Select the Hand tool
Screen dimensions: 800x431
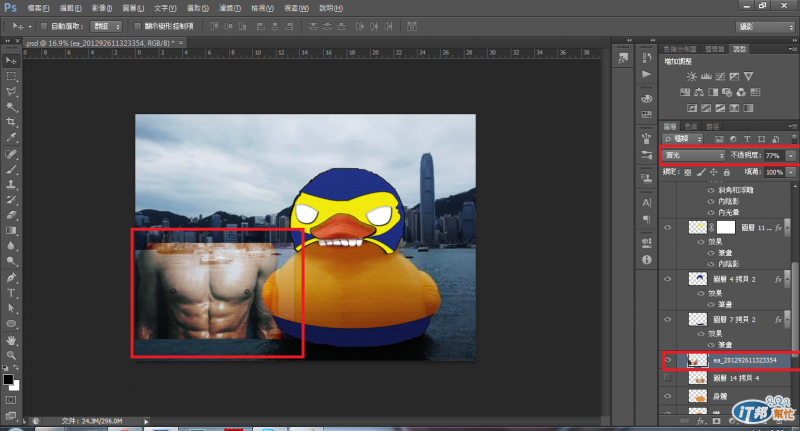coord(11,340)
